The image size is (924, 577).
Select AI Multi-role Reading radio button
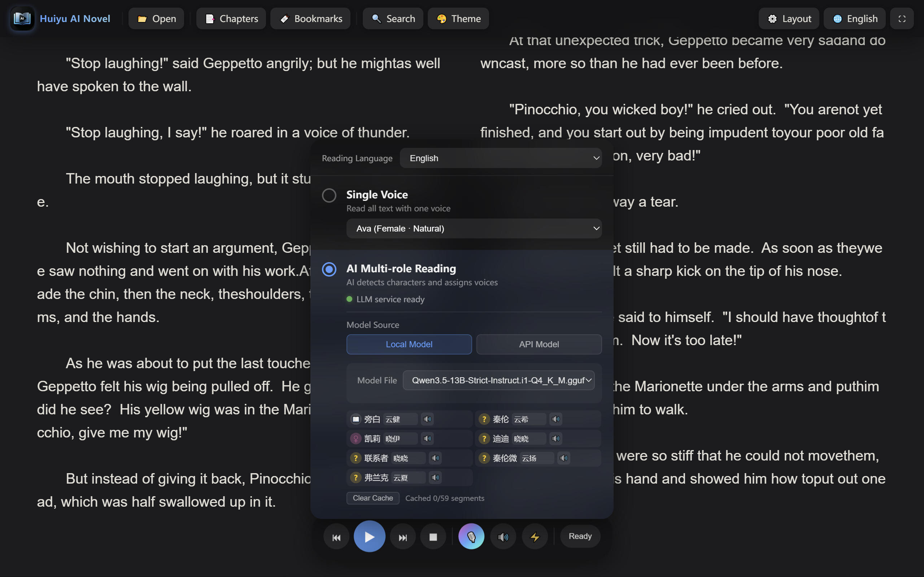[329, 269]
